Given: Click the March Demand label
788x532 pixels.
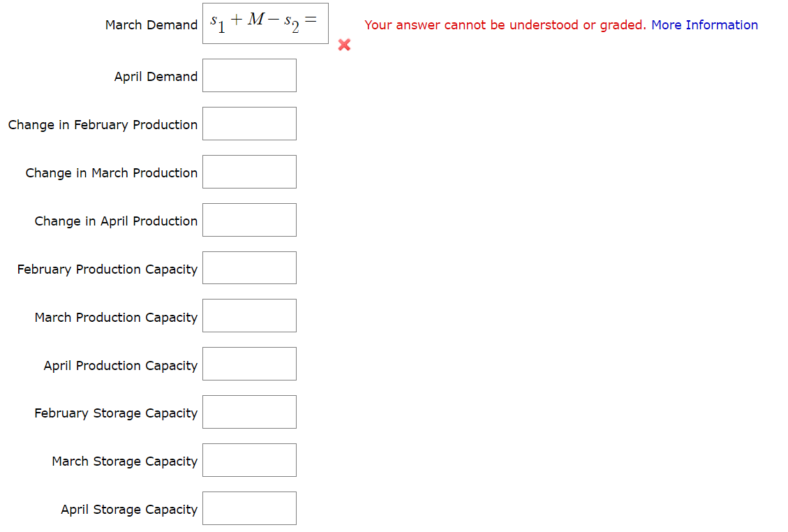Looking at the screenshot, I should (x=151, y=24).
